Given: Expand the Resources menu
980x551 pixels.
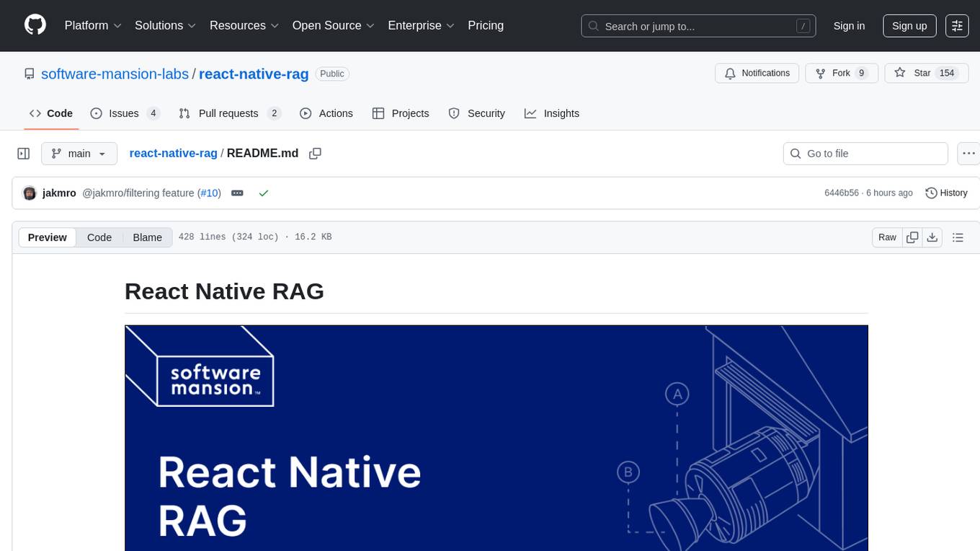Looking at the screenshot, I should [244, 25].
